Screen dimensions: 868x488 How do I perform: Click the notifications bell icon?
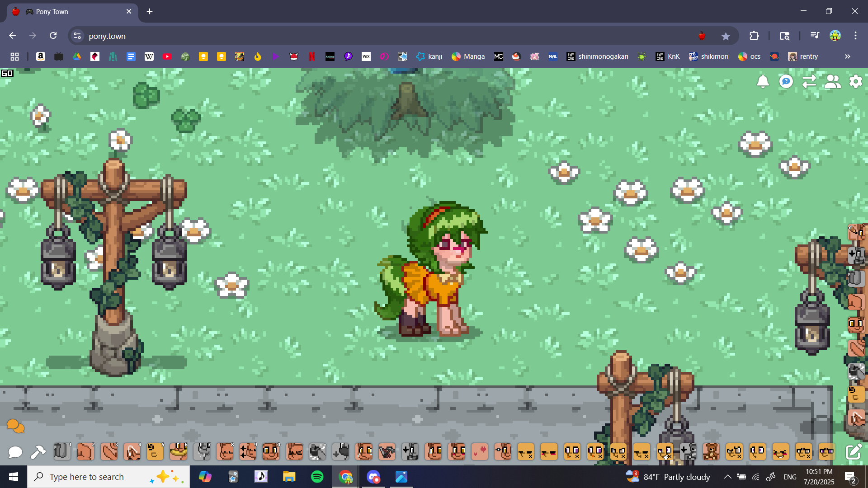coord(763,81)
